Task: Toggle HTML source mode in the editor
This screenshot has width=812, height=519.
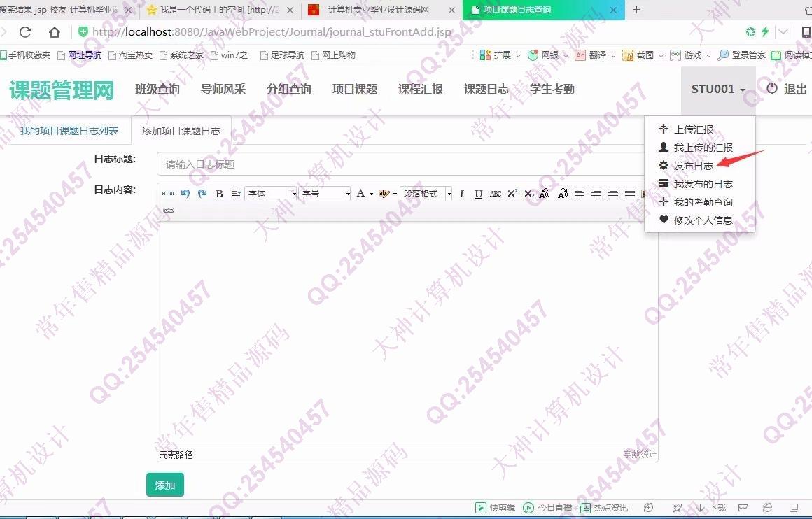Action: (168, 194)
